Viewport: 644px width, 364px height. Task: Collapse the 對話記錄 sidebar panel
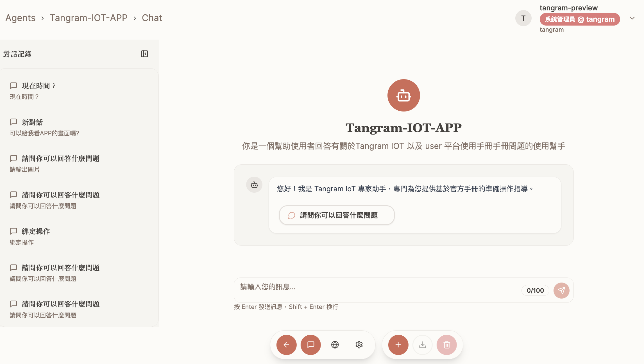(144, 54)
